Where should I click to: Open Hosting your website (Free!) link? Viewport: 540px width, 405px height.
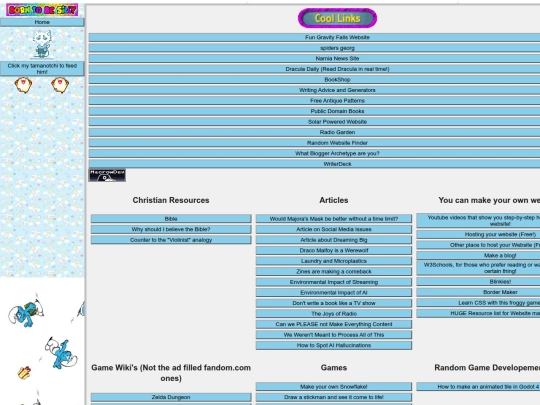click(x=478, y=235)
